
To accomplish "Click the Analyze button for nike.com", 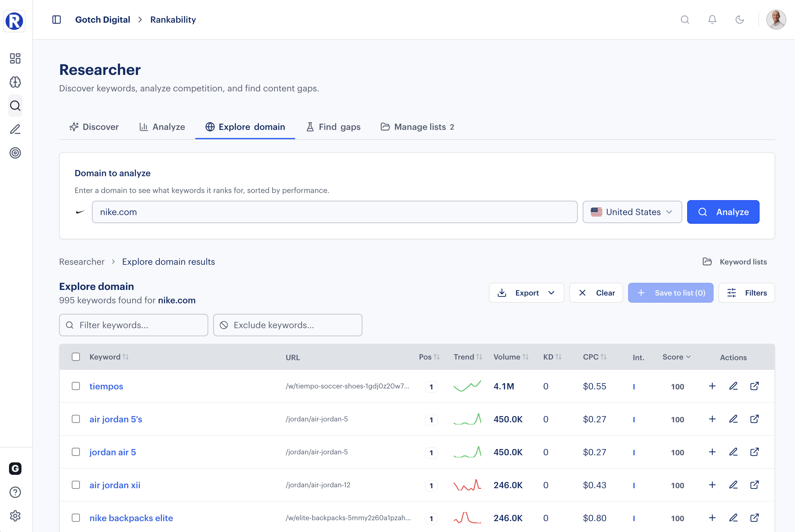I will (723, 212).
